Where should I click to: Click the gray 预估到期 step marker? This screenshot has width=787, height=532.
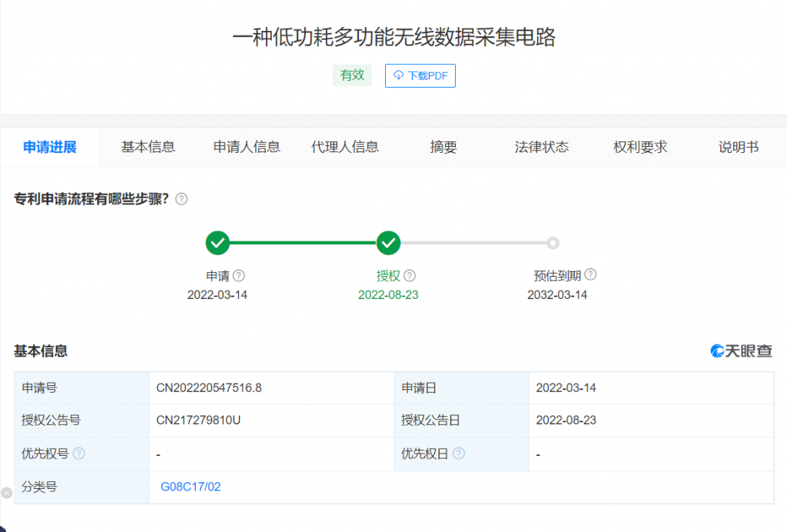pos(553,243)
